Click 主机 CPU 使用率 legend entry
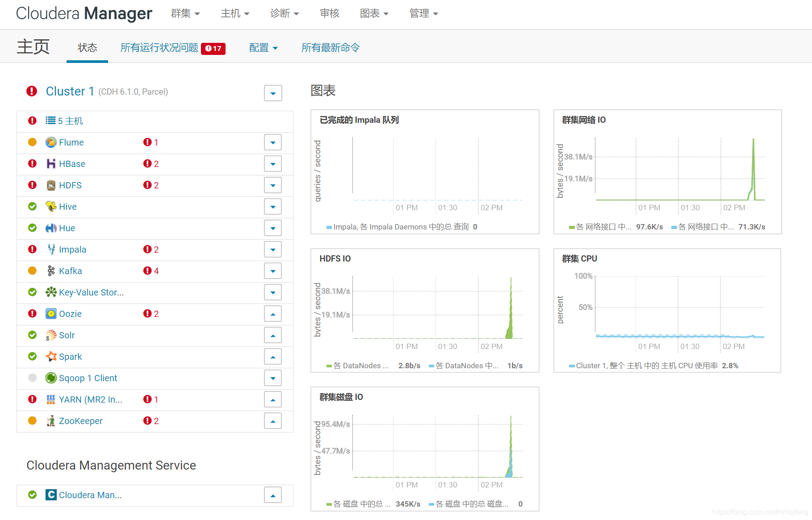Image resolution: width=812 pixels, height=520 pixels. pyautogui.click(x=653, y=366)
